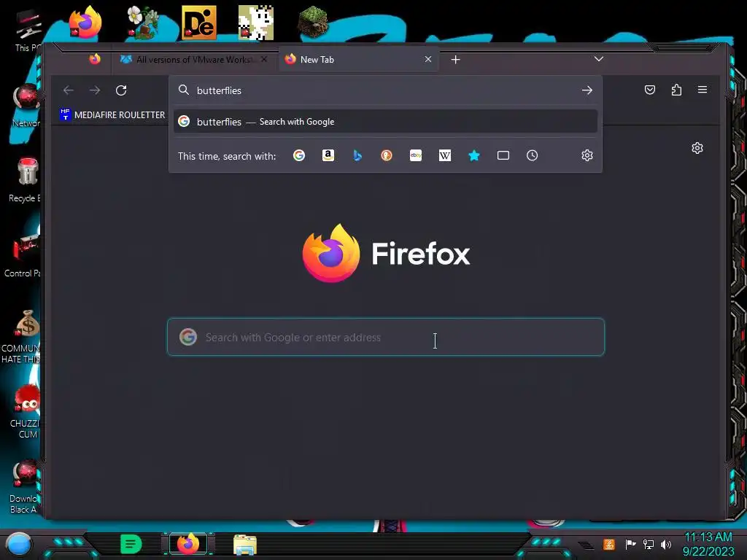The width and height of the screenshot is (747, 560).
Task: Select the New Tab tab
Action: pyautogui.click(x=358, y=60)
